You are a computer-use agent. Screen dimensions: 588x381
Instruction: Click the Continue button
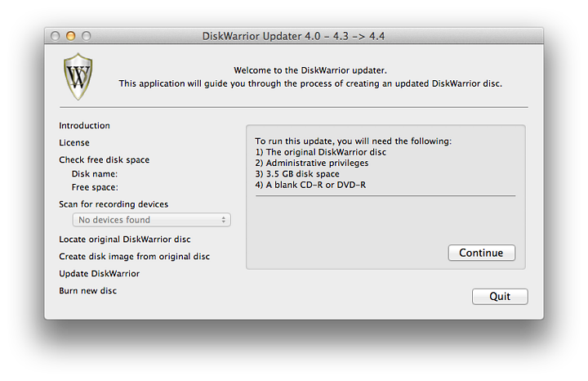(x=482, y=253)
